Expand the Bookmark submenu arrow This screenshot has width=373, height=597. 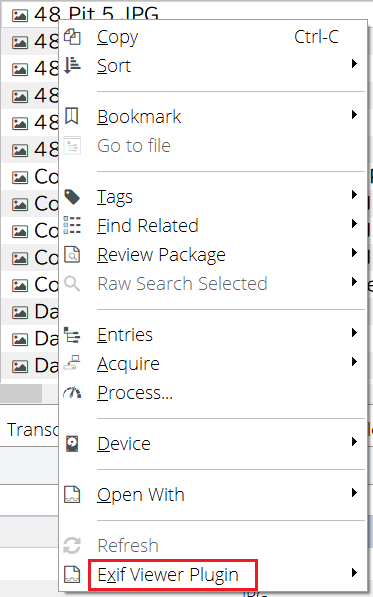[x=354, y=115]
